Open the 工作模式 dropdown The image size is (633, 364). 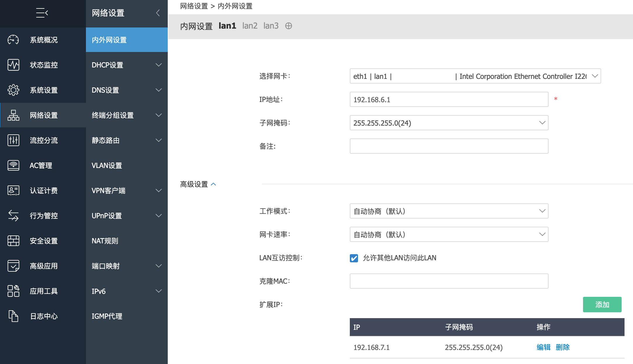click(449, 211)
